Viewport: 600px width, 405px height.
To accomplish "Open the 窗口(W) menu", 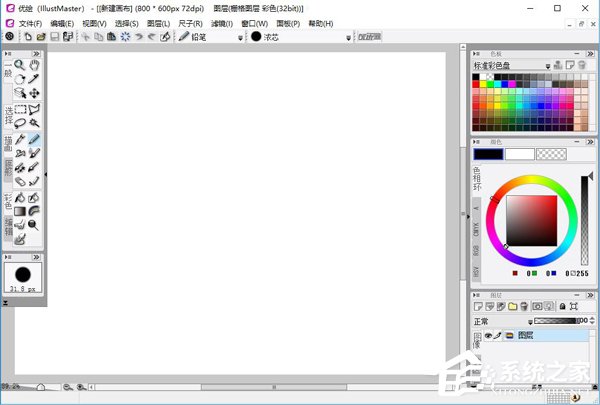I will pos(254,24).
